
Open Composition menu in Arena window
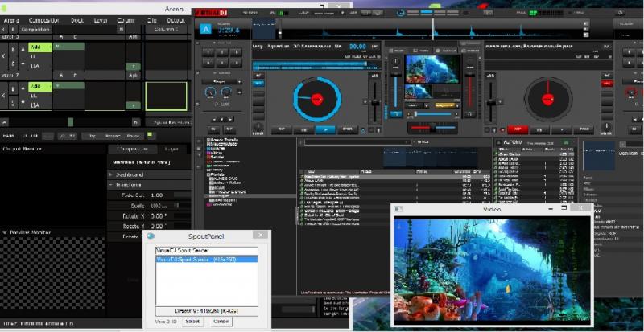pyautogui.click(x=44, y=21)
